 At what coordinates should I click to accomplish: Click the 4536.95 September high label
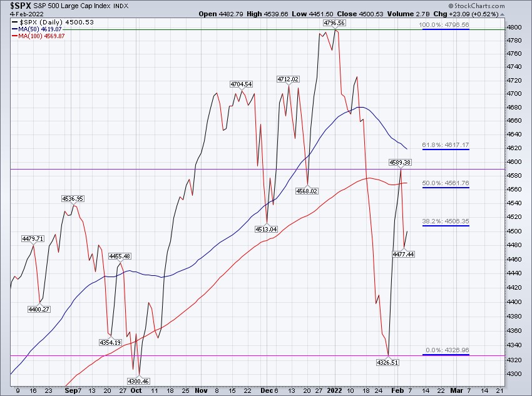73,198
